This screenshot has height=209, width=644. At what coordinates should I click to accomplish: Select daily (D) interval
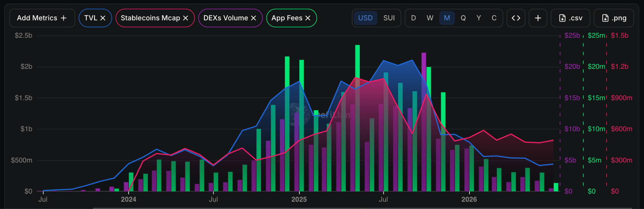coord(414,18)
